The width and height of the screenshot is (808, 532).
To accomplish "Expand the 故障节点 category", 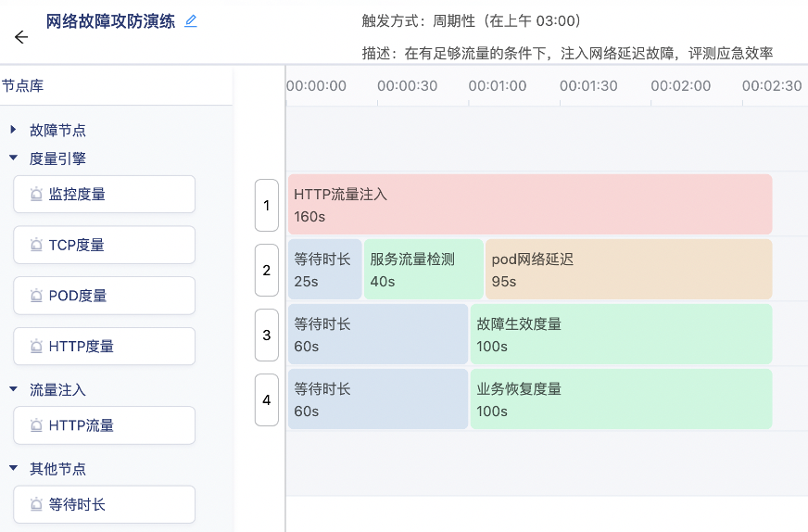I will pos(14,131).
